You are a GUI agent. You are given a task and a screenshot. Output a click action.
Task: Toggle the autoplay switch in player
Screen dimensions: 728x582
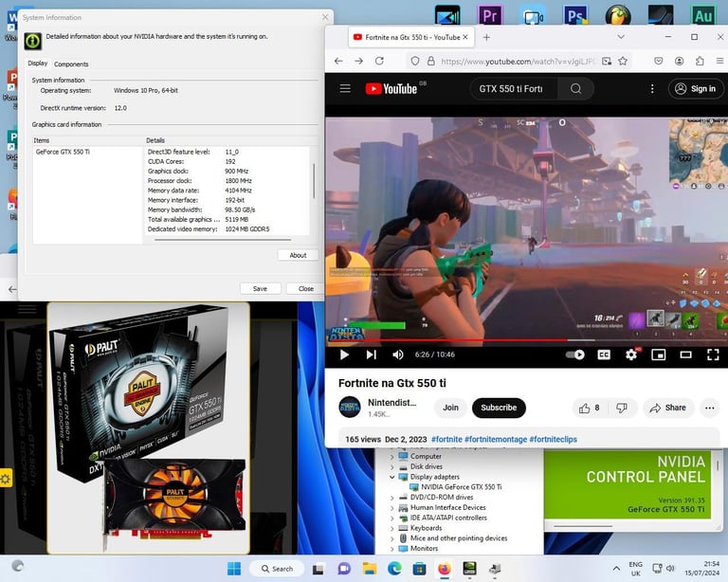click(x=575, y=355)
